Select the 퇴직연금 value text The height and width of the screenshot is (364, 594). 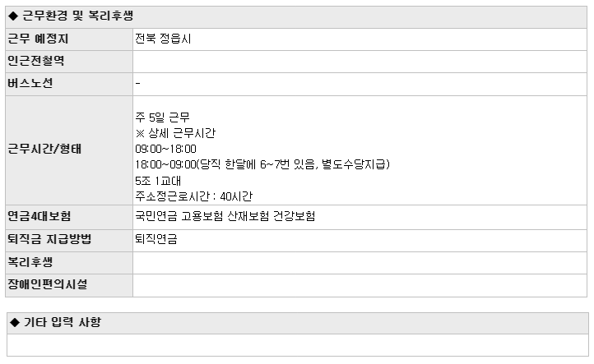tap(156, 239)
